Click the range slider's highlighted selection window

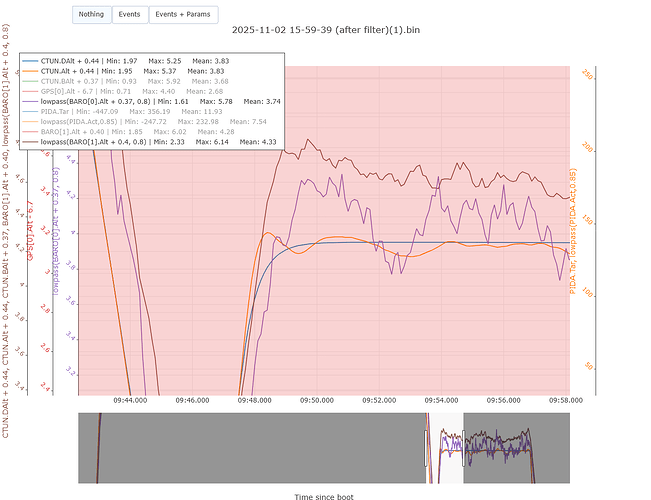coord(446,443)
